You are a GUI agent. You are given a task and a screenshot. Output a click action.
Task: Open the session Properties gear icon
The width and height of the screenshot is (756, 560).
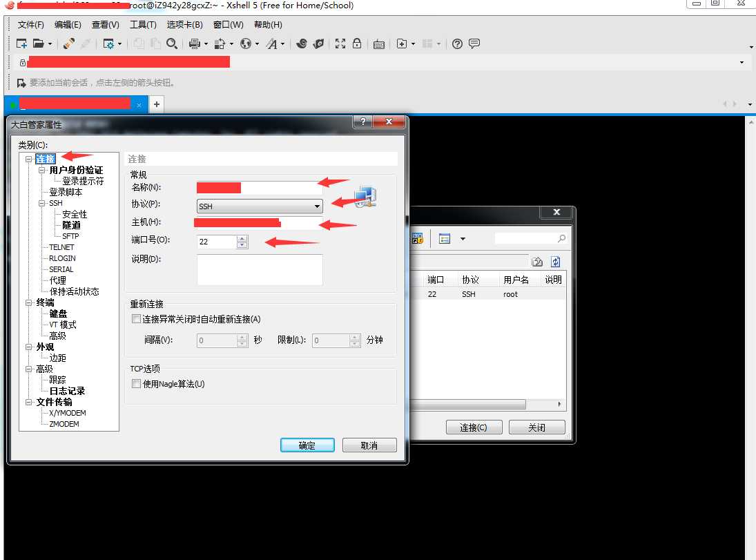click(108, 44)
